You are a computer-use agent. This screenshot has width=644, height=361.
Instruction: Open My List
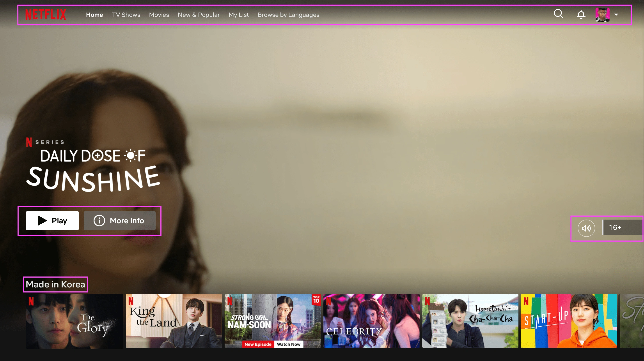point(238,15)
